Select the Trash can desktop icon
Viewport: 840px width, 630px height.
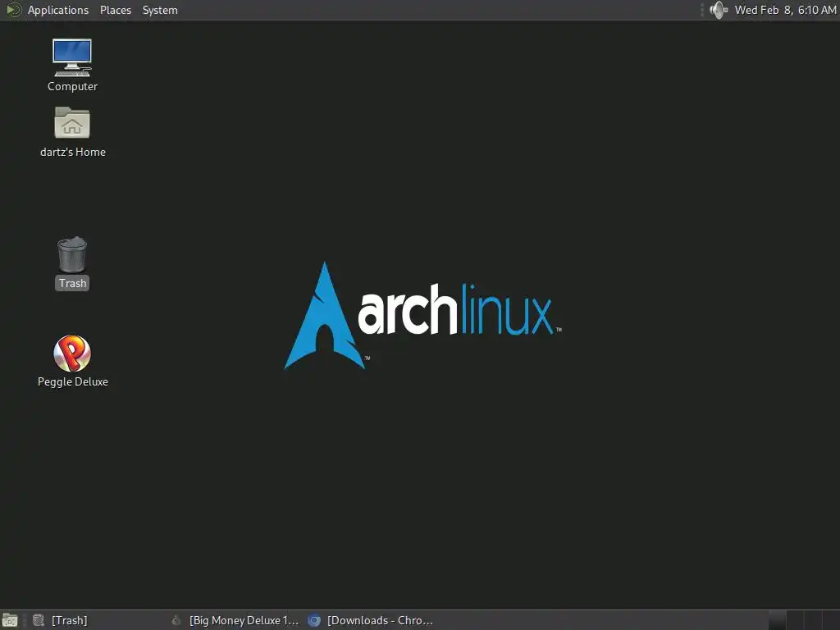point(72,254)
